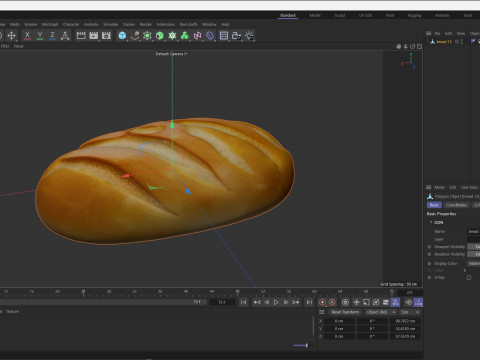Click the Y size field
This screenshot has height=360, width=480.
pyautogui.click(x=405, y=329)
